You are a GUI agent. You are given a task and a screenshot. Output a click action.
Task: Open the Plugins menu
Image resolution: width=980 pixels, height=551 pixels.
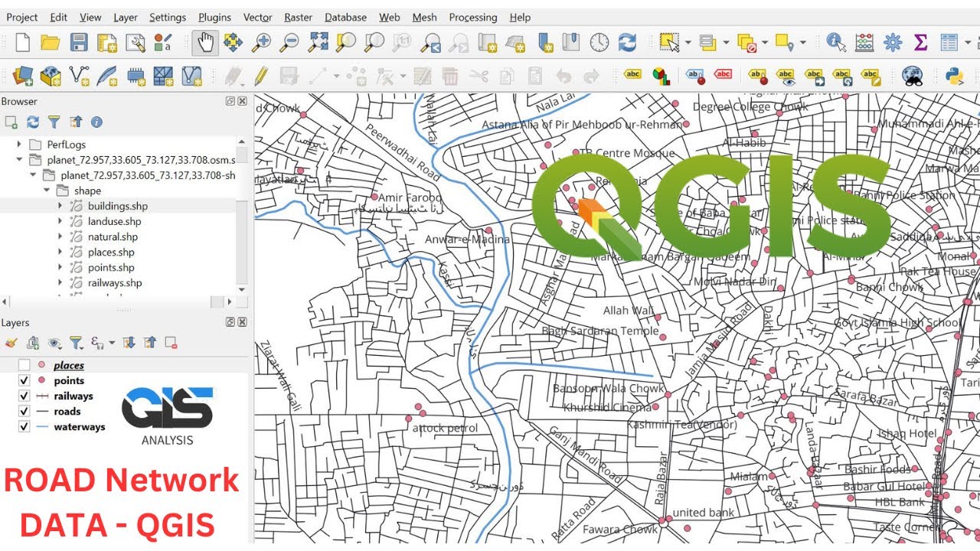[214, 17]
